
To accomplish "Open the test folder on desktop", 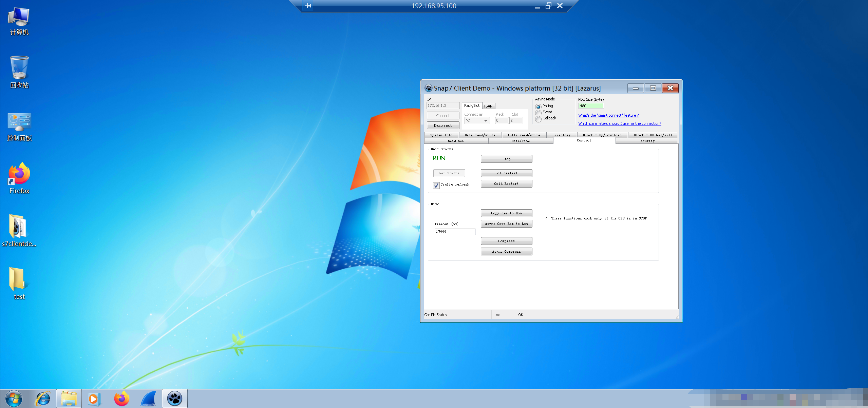I will click(19, 284).
